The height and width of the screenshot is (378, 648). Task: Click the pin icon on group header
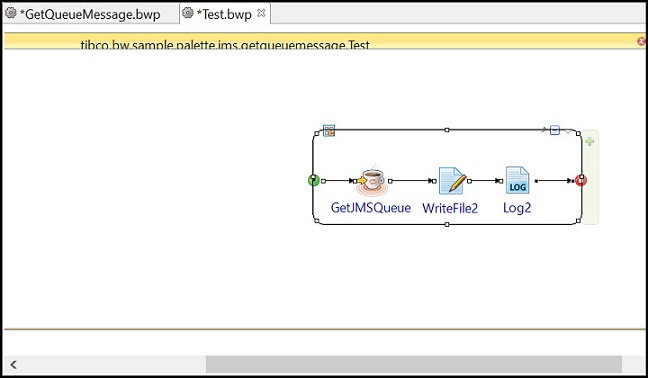543,130
